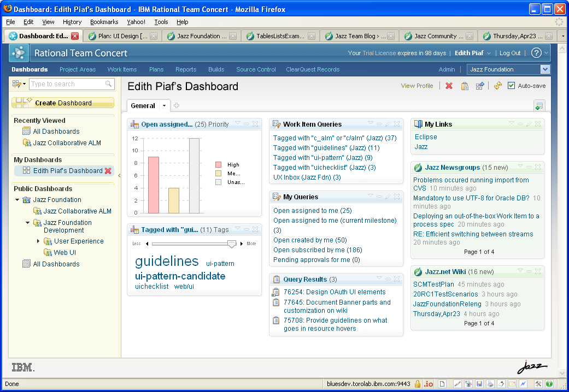Open the Admin link
The height and width of the screenshot is (392, 569).
point(447,69)
